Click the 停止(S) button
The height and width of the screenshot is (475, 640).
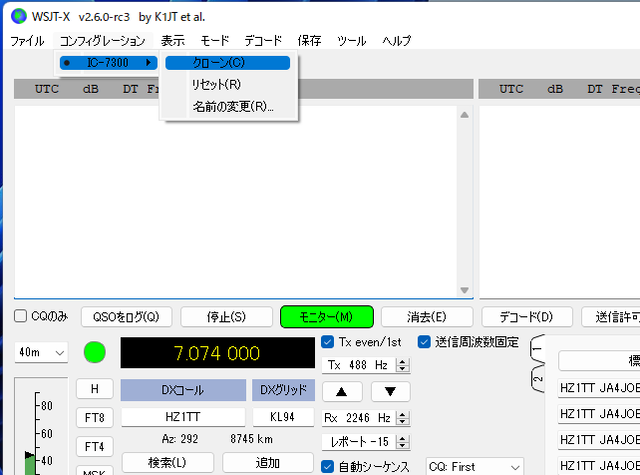point(227,317)
